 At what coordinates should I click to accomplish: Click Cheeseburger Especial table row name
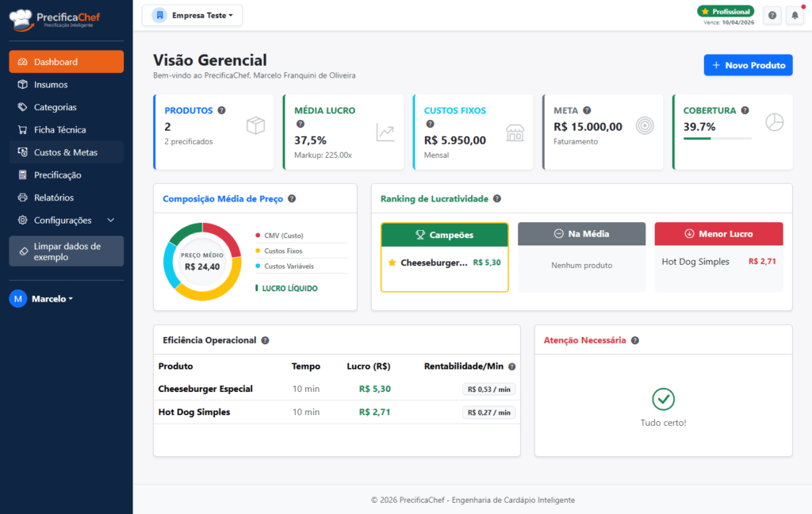(x=205, y=389)
